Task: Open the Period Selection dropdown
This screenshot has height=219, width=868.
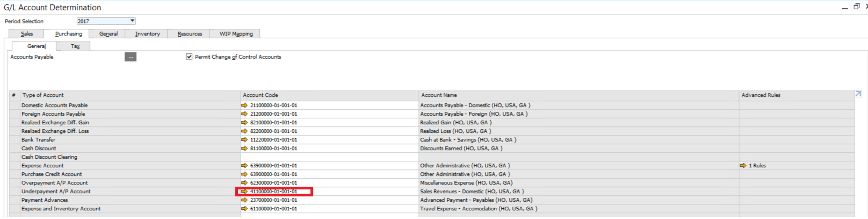Action: tap(132, 21)
